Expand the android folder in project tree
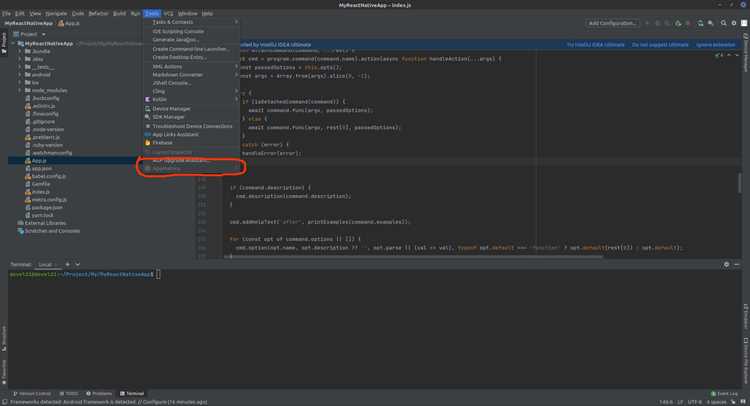 tap(20, 75)
